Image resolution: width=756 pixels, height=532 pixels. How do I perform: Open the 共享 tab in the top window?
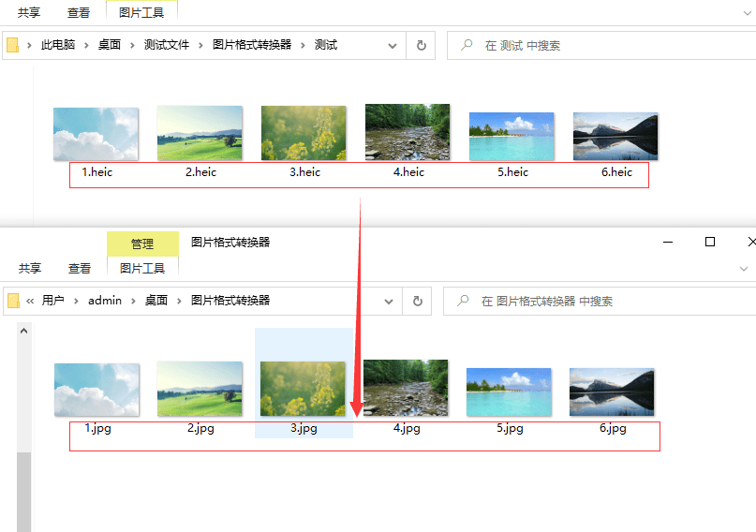pyautogui.click(x=29, y=12)
